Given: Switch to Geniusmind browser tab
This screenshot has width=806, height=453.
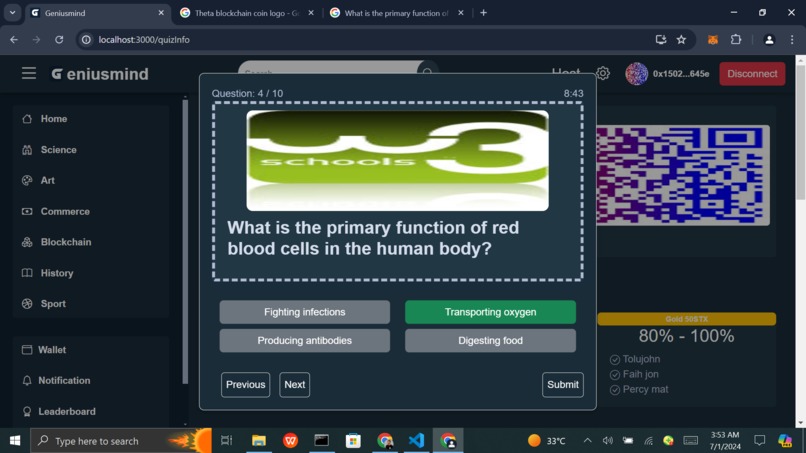Looking at the screenshot, I should pos(98,13).
